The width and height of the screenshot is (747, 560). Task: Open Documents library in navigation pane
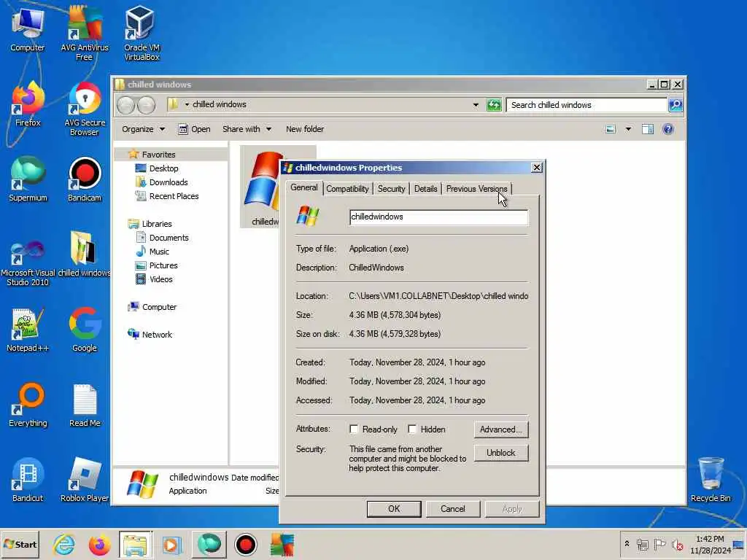[163, 238]
